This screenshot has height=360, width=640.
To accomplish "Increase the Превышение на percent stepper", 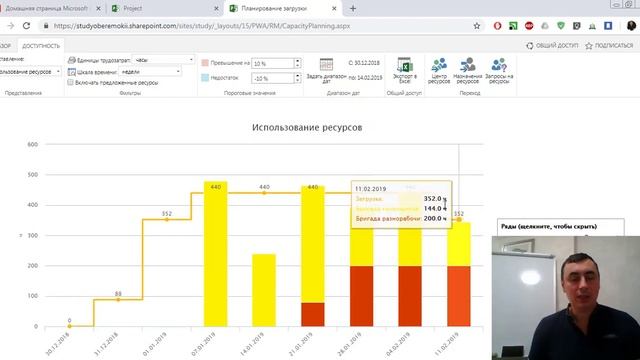I will (297, 61).
